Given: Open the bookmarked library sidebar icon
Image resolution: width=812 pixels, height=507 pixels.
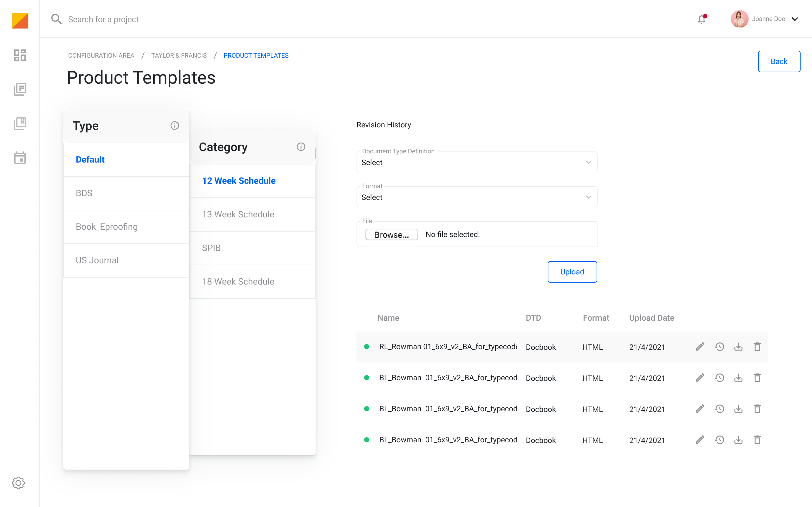Looking at the screenshot, I should tap(20, 123).
